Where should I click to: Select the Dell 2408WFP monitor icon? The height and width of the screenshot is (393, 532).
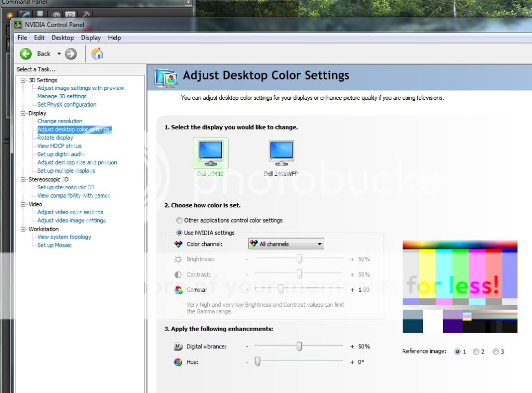281,153
